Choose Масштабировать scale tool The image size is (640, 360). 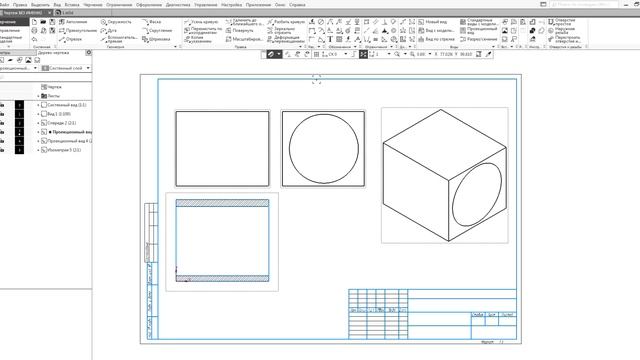(x=244, y=39)
